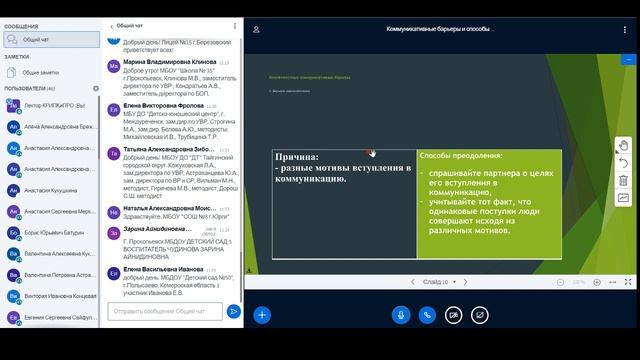640x360 pixels.
Task: Select user Валентина Алексеевна
Action: point(50,254)
